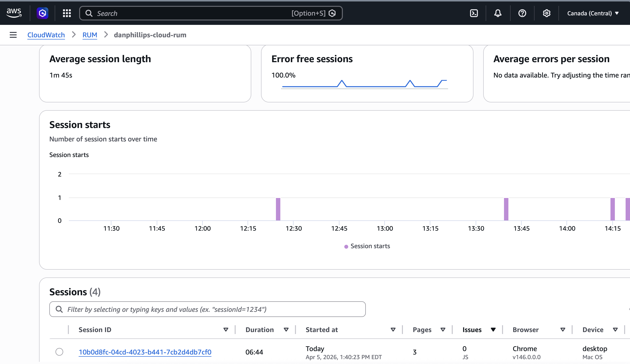Click the AWS home logo
The width and height of the screenshot is (630, 364).
(x=14, y=13)
